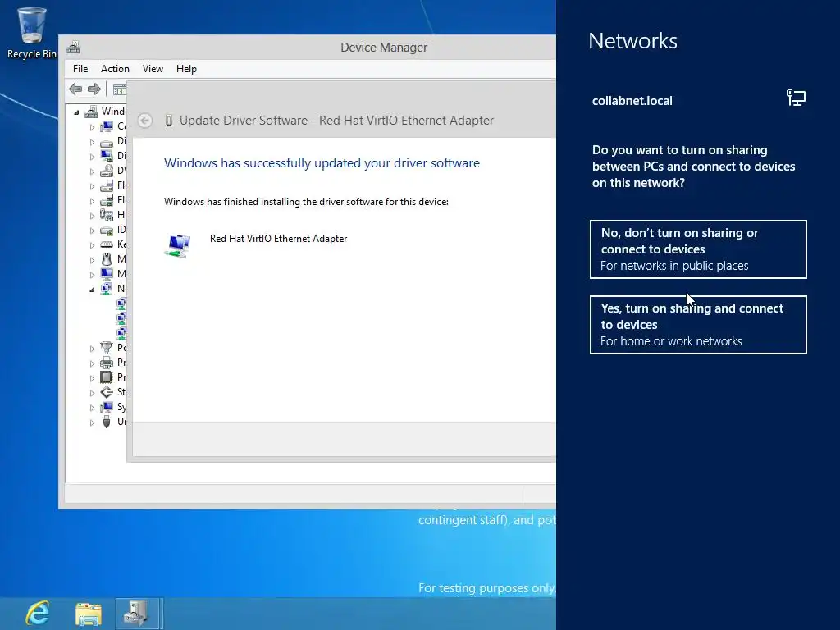Select the DVD/CD-ROM drives disc icon
Image resolution: width=840 pixels, height=630 pixels.
107,171
